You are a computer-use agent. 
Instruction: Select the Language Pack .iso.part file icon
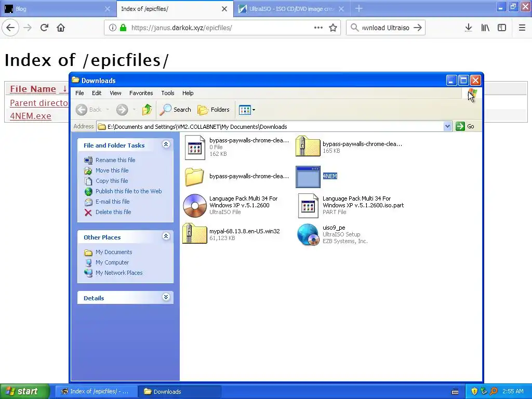[308, 206]
